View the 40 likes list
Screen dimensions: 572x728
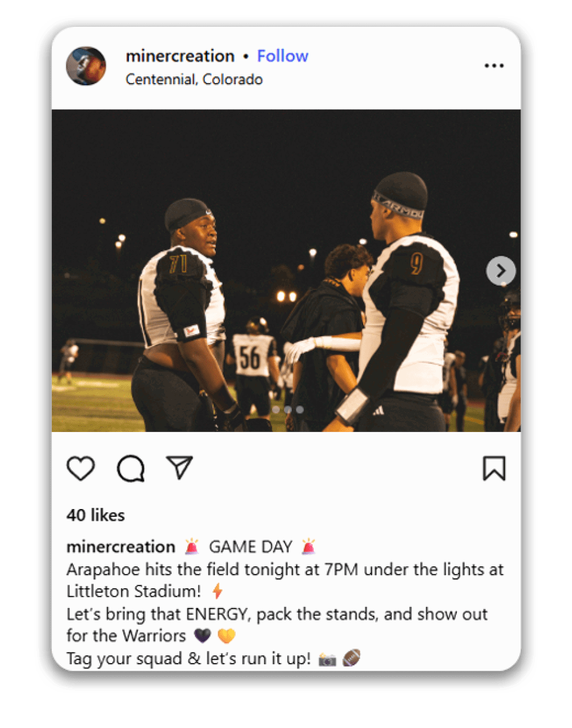click(95, 516)
